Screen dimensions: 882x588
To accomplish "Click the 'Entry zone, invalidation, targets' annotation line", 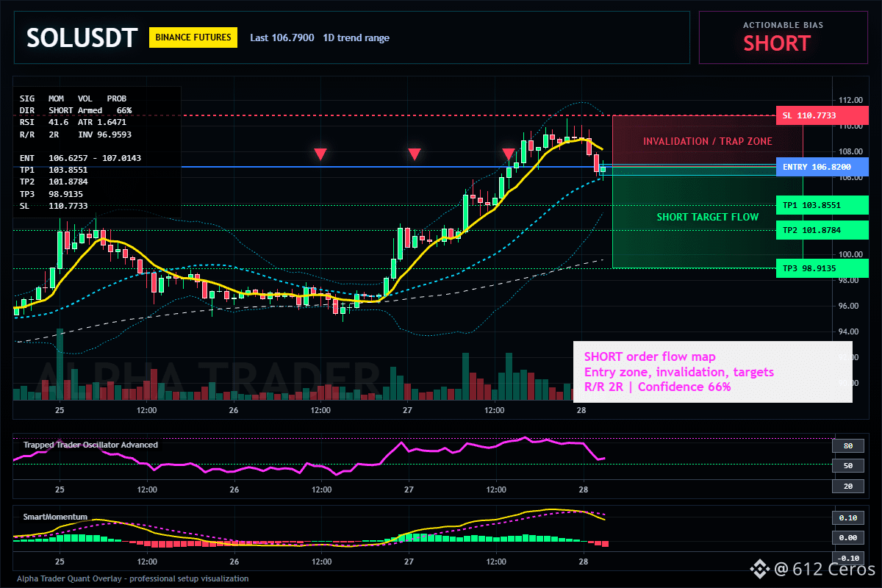I will click(x=678, y=372).
